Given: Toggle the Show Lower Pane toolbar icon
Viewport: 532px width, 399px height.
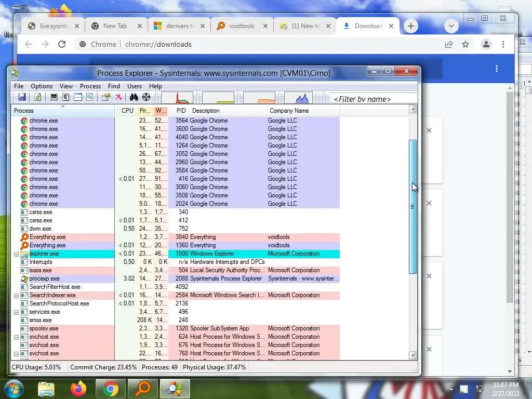Looking at the screenshot, I should [x=78, y=97].
